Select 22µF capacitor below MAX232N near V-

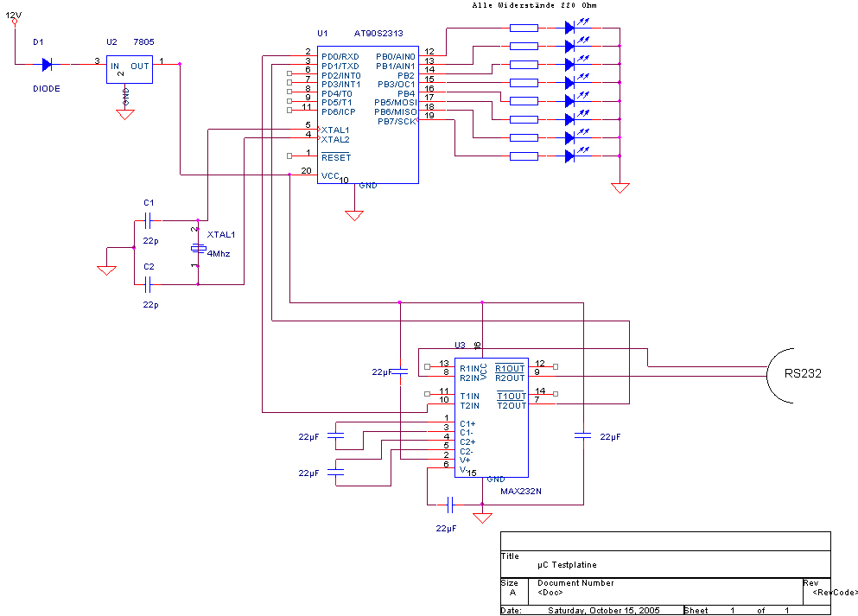tap(450, 505)
